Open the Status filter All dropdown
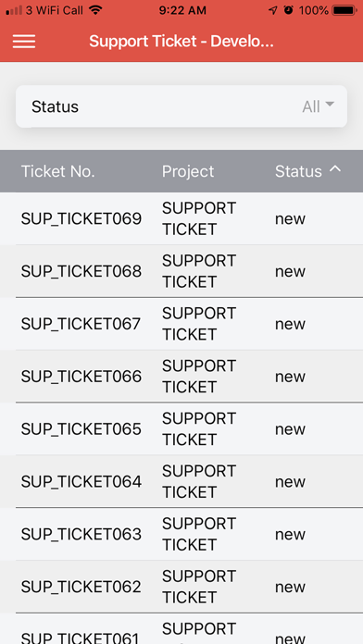This screenshot has height=644, width=363. (181, 106)
